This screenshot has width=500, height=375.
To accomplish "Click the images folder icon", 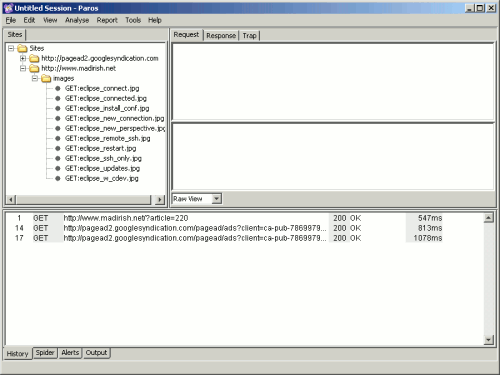I will click(46, 79).
